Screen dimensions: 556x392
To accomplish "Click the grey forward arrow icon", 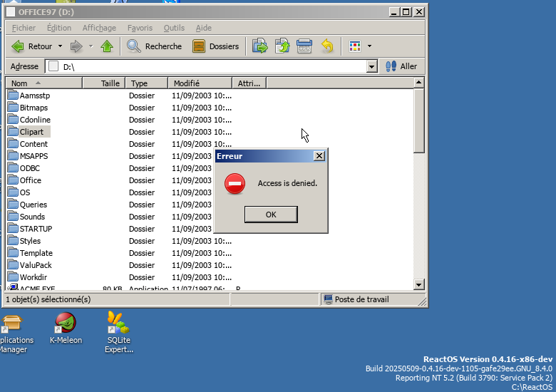I will click(76, 46).
